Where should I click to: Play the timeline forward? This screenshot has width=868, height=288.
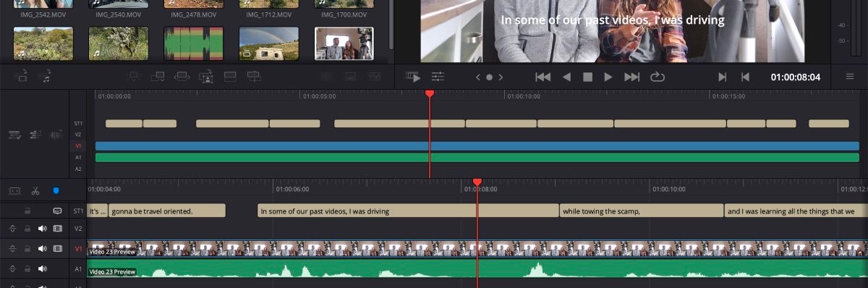(x=608, y=77)
